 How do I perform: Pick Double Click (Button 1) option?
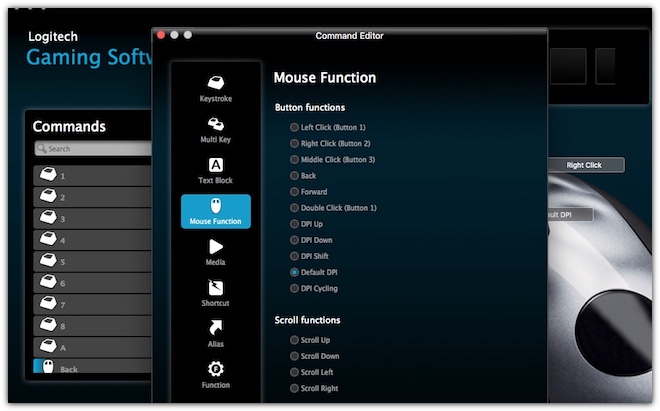tap(294, 208)
